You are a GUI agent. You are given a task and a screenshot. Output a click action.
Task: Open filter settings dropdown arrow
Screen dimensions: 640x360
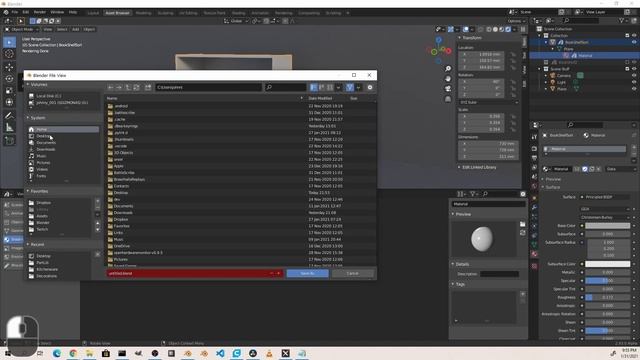click(x=358, y=87)
